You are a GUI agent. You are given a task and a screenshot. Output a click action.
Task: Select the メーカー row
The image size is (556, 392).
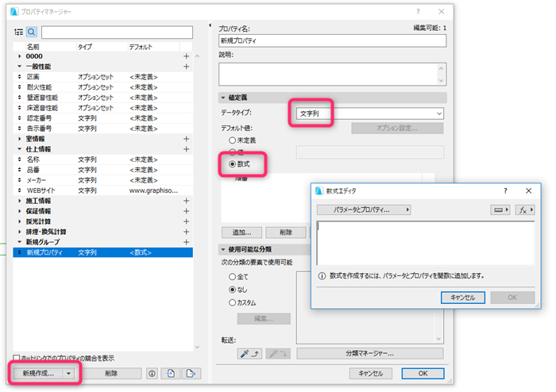(x=102, y=180)
